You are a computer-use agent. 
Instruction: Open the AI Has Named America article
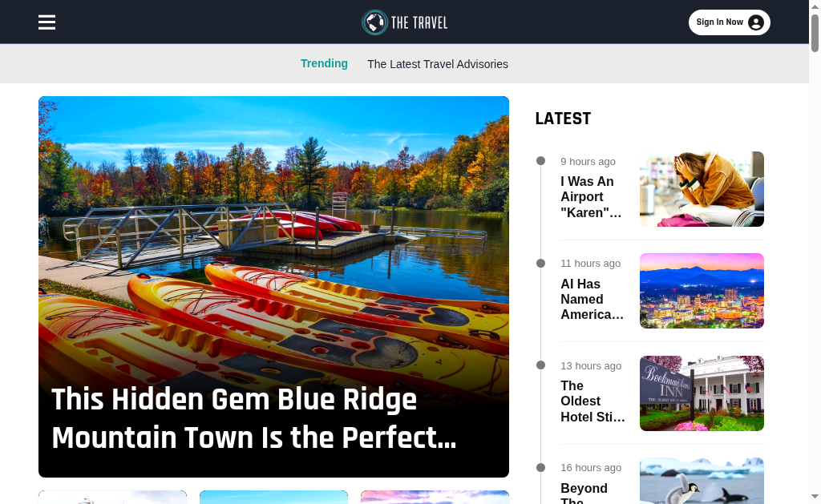click(x=592, y=299)
